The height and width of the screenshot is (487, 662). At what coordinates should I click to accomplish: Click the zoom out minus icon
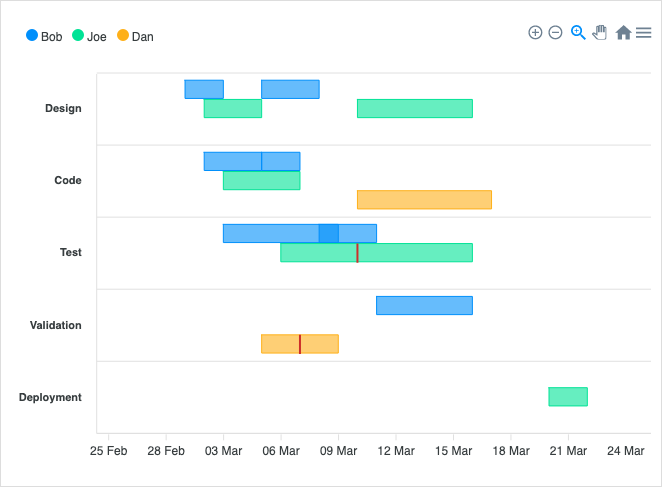pos(556,33)
